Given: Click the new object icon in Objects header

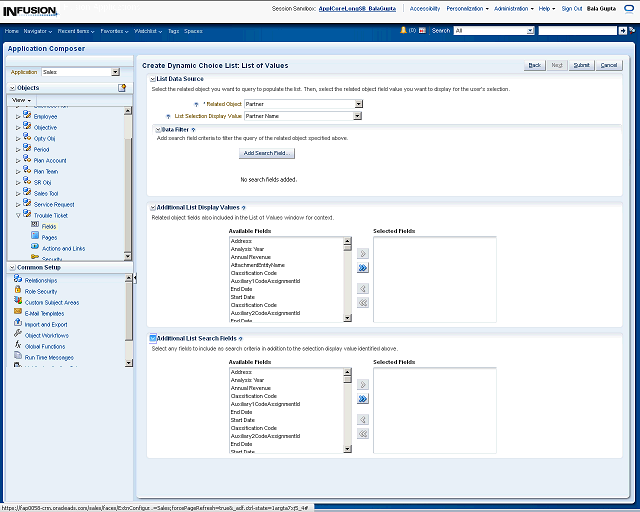Looking at the screenshot, I should (x=122, y=88).
